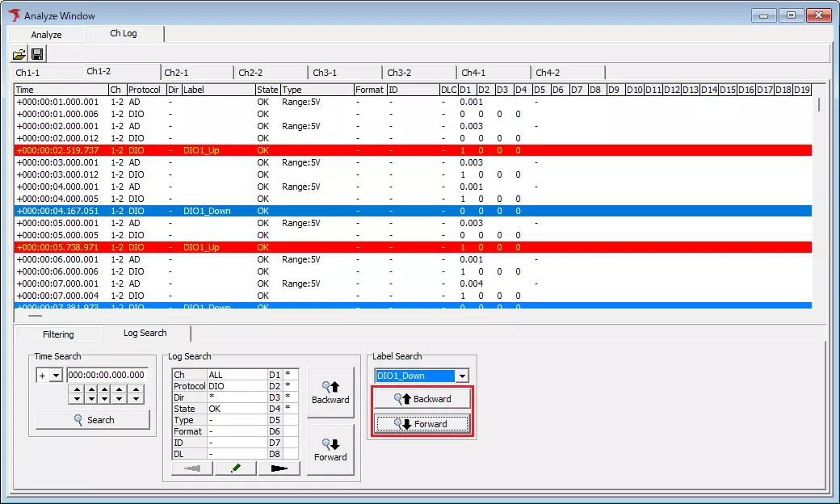Screen dimensions: 840x504
Task: Click Forward in the Label Search panel
Action: click(x=422, y=423)
